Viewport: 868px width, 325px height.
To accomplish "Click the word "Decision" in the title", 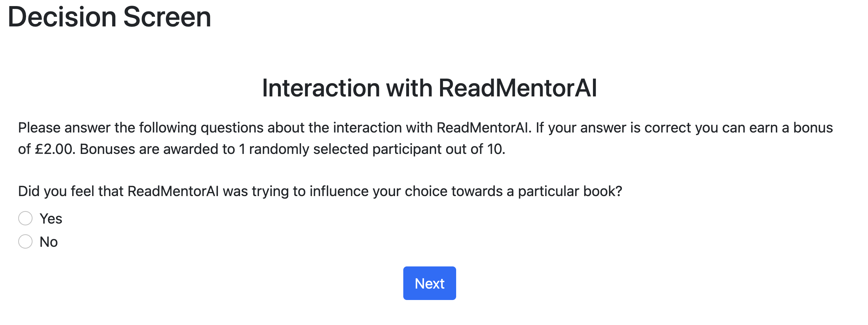I will tap(62, 17).
